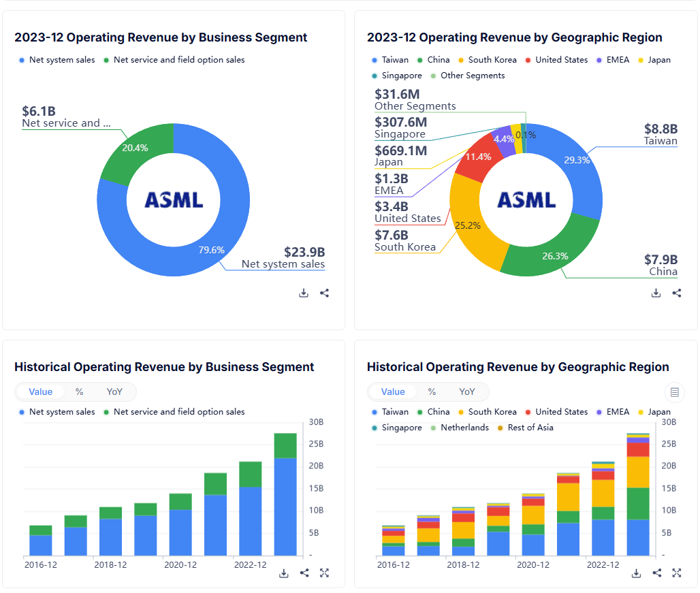Download the Geographic Region donut chart

(656, 293)
